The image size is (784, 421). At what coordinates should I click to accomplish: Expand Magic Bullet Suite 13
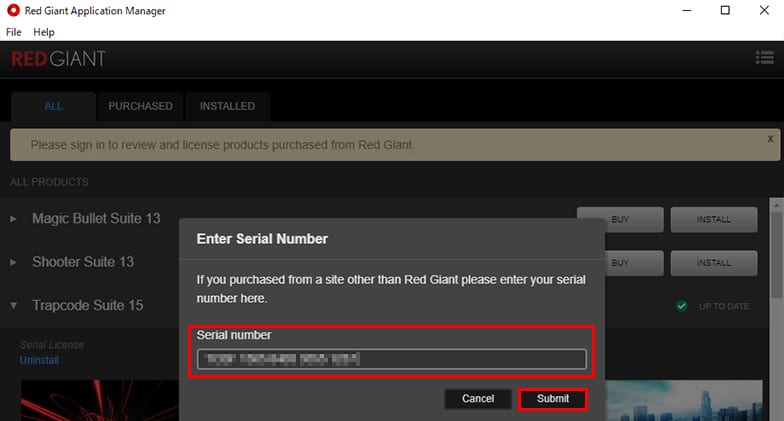tap(14, 219)
